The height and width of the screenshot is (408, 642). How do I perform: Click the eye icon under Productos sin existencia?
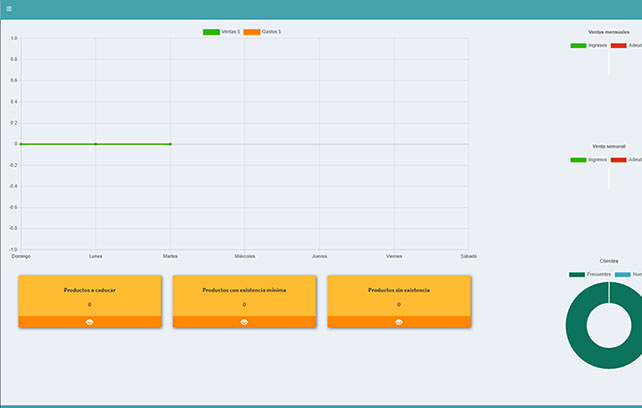click(399, 322)
